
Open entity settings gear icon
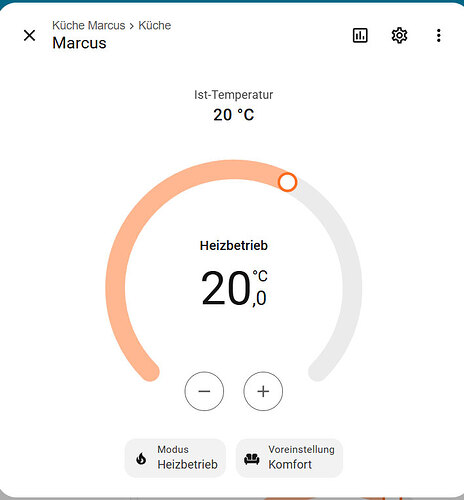[399, 35]
